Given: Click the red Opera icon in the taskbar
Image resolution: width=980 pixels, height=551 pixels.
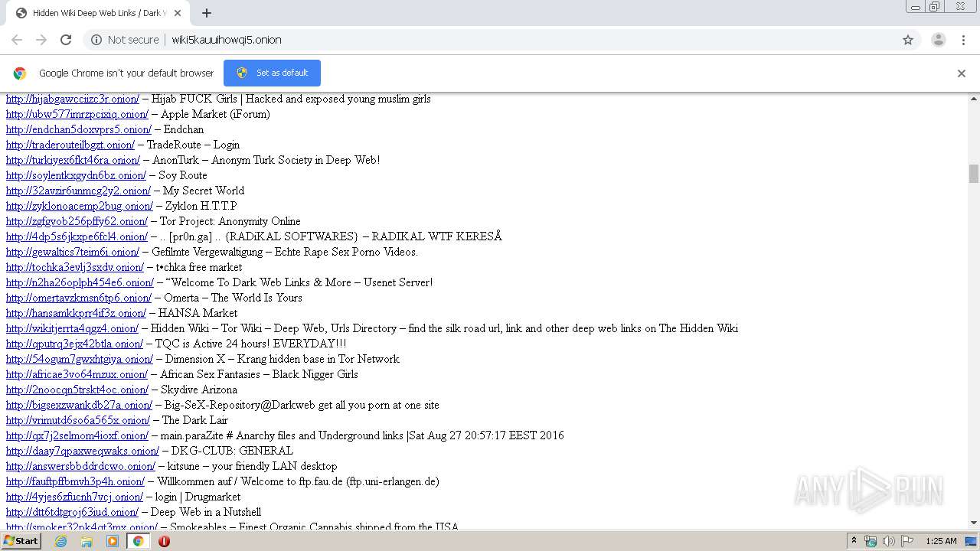Looking at the screenshot, I should (164, 541).
